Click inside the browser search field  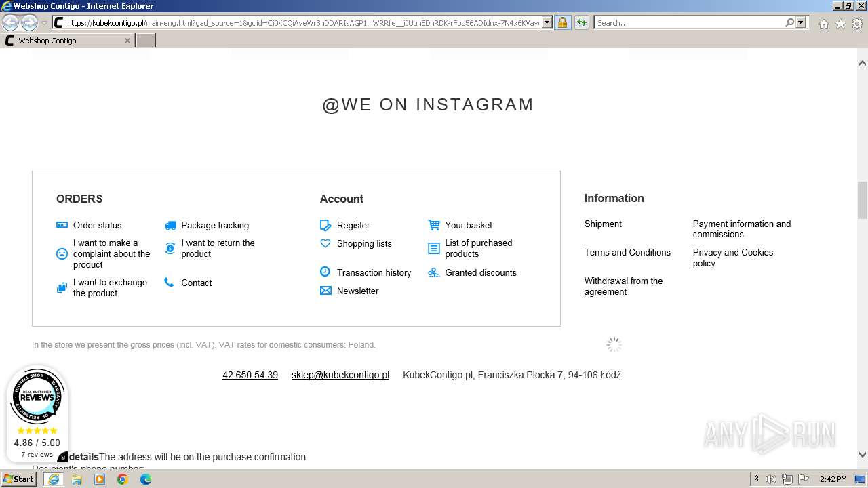pos(689,22)
